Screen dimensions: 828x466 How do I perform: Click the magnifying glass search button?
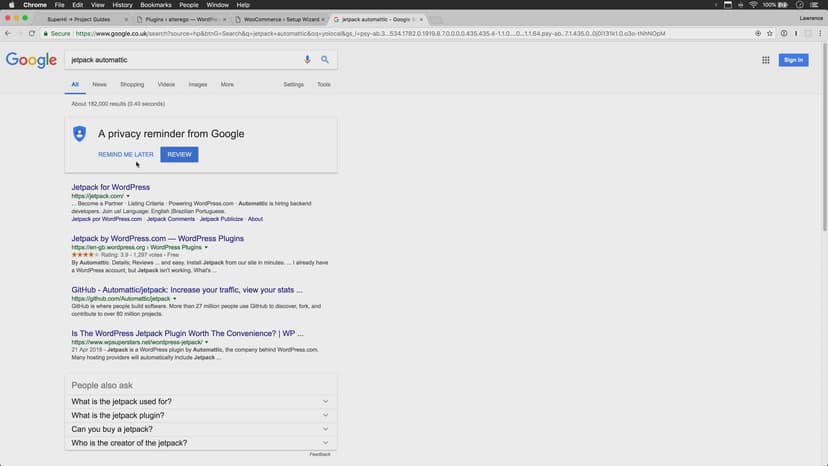click(325, 60)
